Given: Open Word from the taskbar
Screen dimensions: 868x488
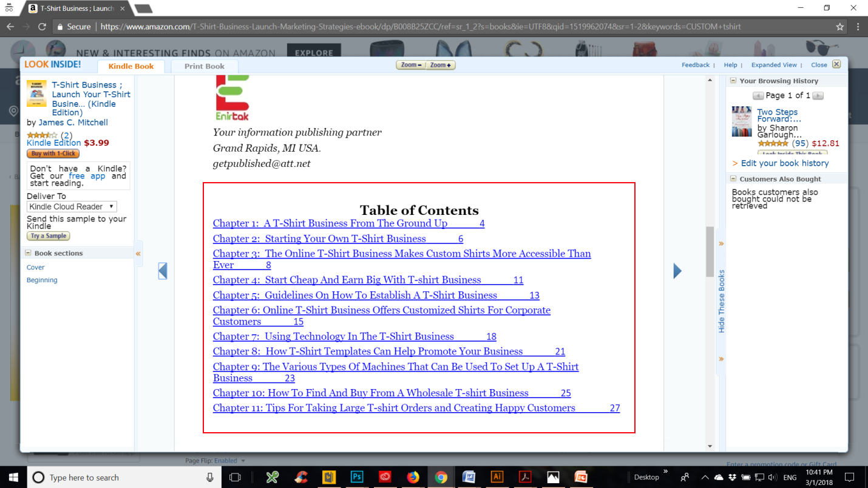Looking at the screenshot, I should pyautogui.click(x=469, y=478).
